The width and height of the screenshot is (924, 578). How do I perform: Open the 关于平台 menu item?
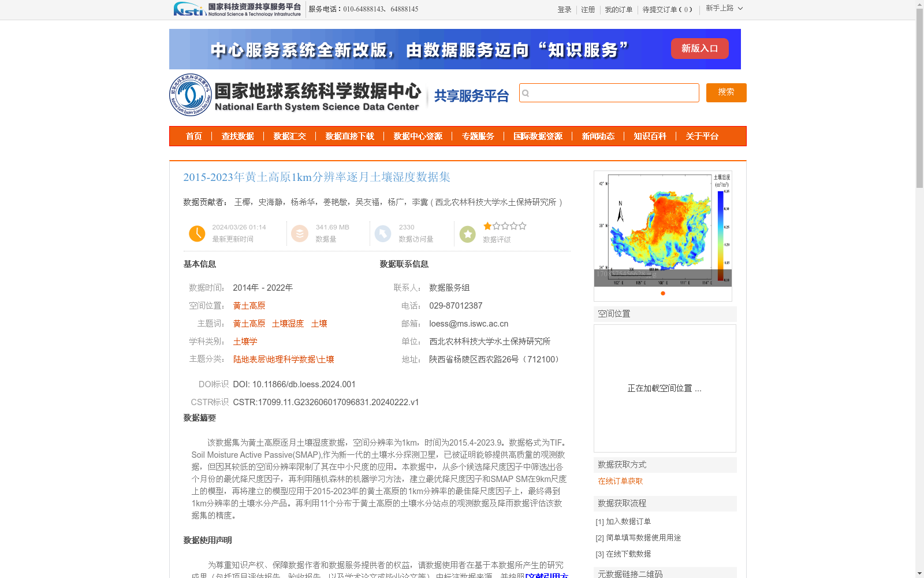click(x=702, y=136)
